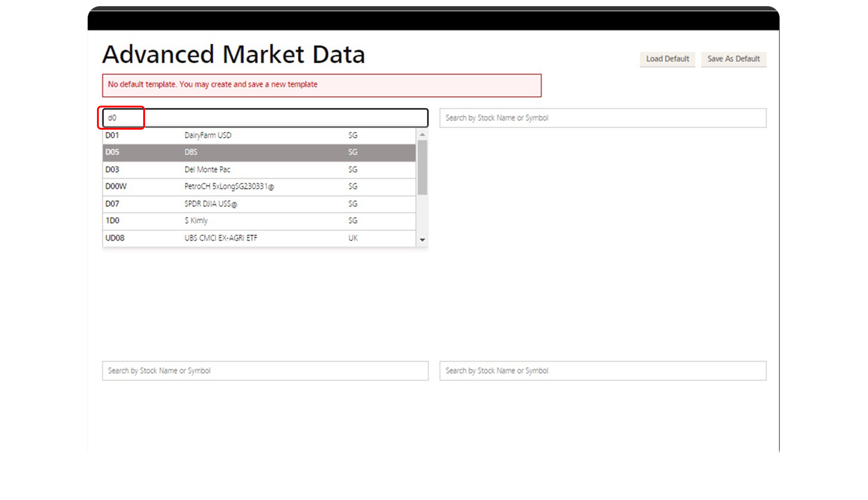Pick UD08 UBS CMCI EX-AGRI ETF
Viewport: 868px width, 500px height.
pyautogui.click(x=259, y=238)
